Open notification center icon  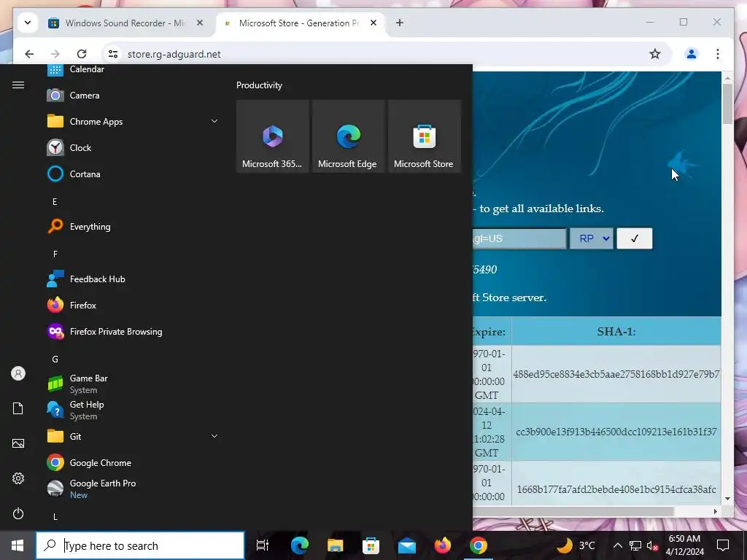coord(723,545)
